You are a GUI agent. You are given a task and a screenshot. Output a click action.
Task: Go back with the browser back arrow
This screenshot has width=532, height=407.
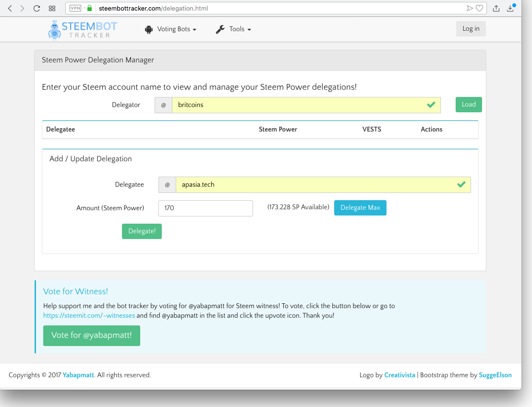click(10, 9)
